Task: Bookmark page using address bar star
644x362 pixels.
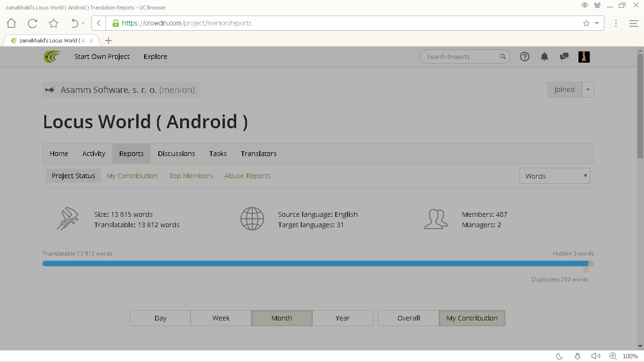Action: pyautogui.click(x=586, y=23)
